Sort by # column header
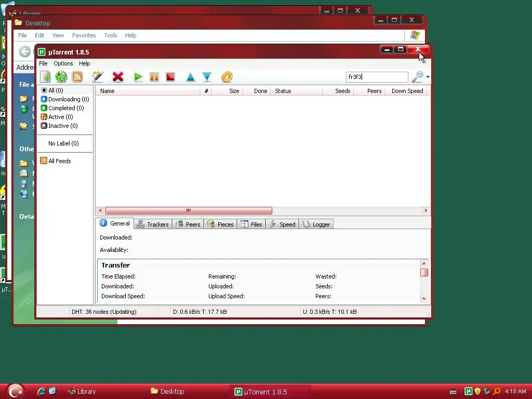Image resolution: width=532 pixels, height=399 pixels. click(206, 91)
